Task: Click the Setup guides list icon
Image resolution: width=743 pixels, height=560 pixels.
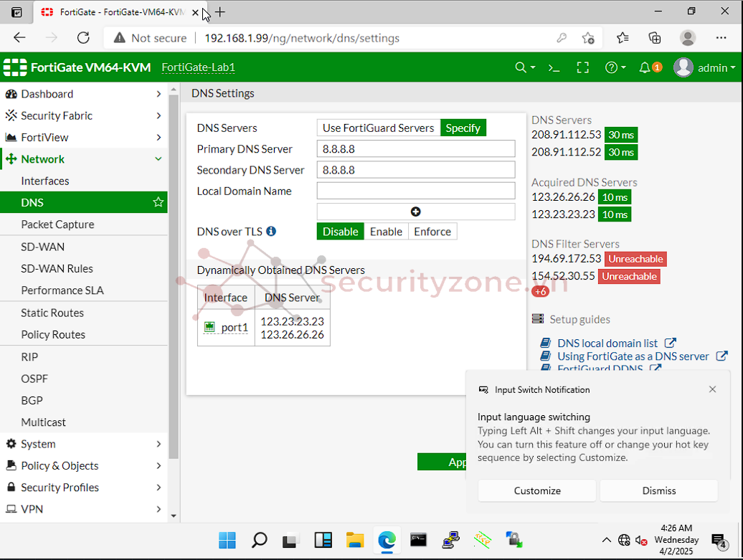Action: tap(538, 319)
